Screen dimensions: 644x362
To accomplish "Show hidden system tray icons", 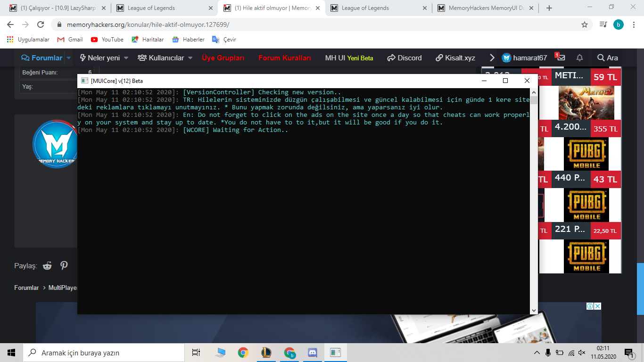I will coord(537,353).
